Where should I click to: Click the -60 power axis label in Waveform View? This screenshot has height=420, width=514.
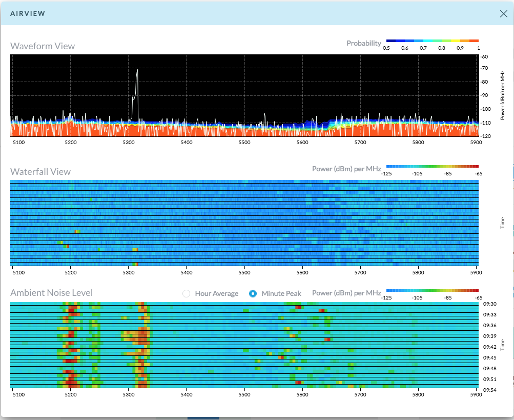tap(484, 57)
